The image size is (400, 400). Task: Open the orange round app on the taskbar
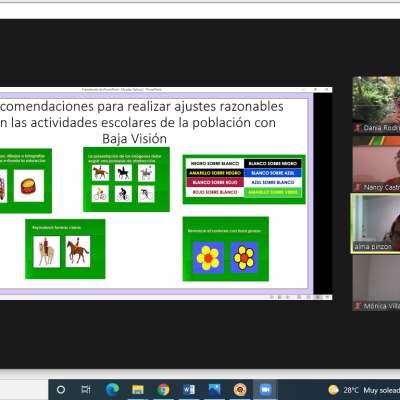[x=240, y=389]
